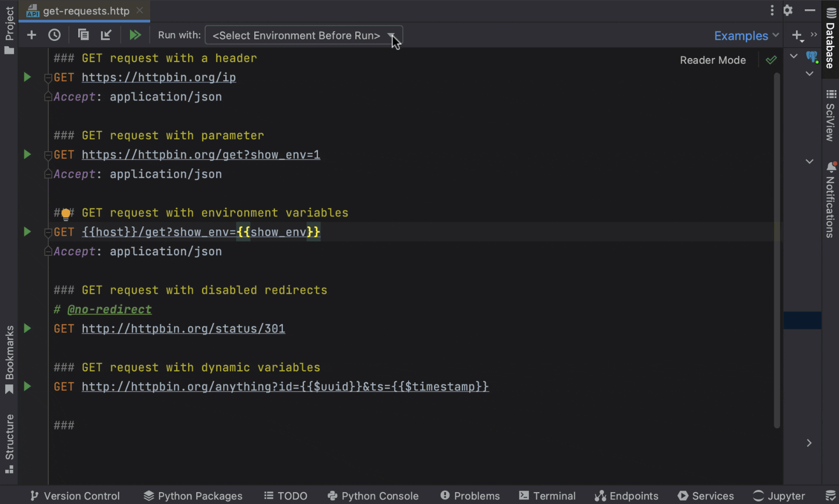Image resolution: width=839 pixels, height=504 pixels.
Task: Add a new HTTP request
Action: point(31,35)
